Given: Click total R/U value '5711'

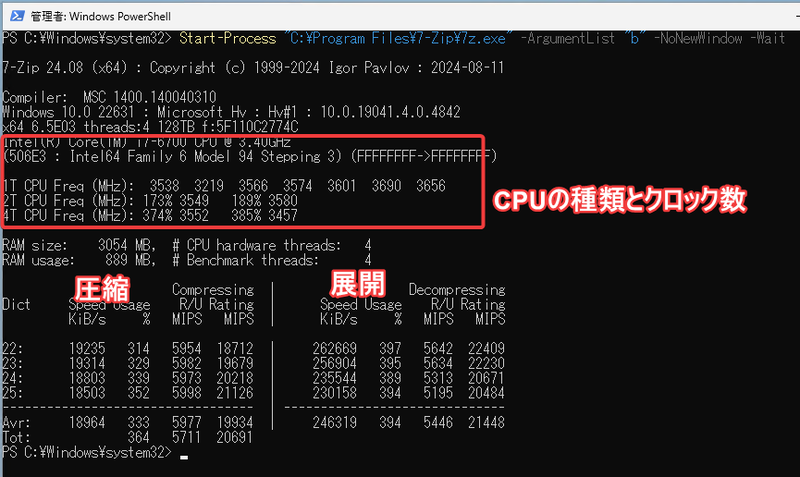Looking at the screenshot, I should (x=187, y=438).
